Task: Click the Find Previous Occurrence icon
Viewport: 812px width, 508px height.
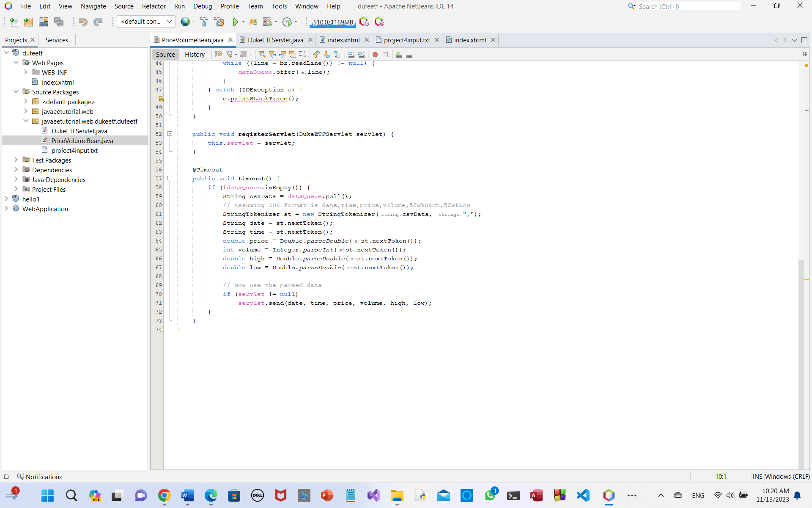Action: pos(272,54)
